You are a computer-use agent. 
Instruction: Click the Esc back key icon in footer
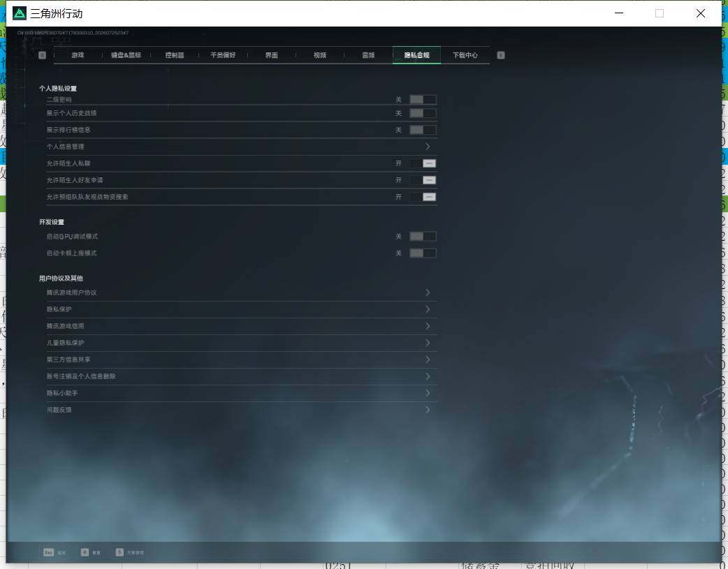click(x=48, y=552)
